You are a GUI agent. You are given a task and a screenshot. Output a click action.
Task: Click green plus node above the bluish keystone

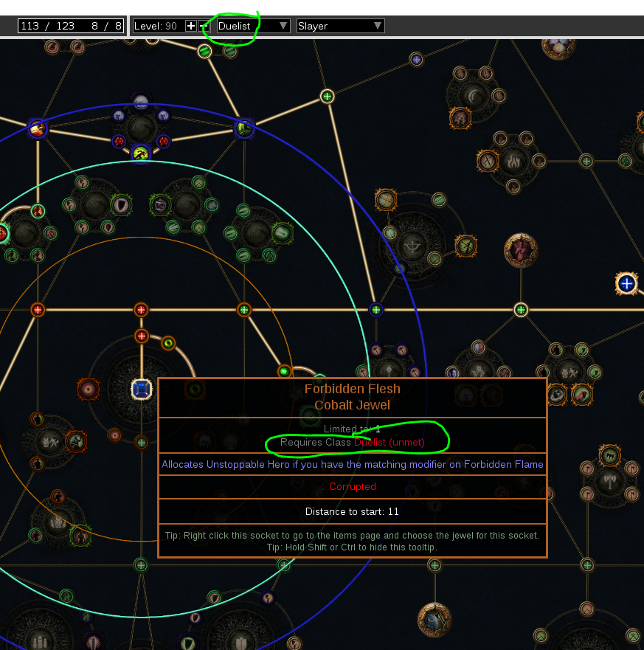[434, 565]
